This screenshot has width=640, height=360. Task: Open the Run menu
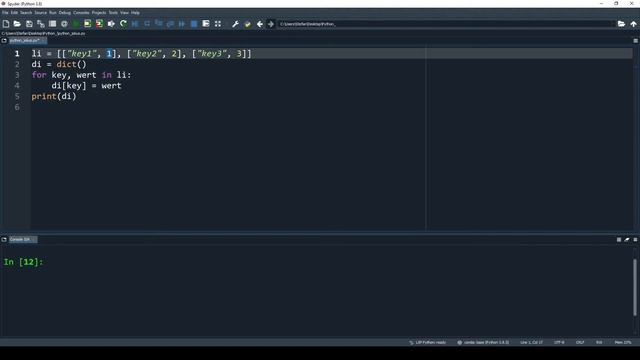click(x=53, y=13)
